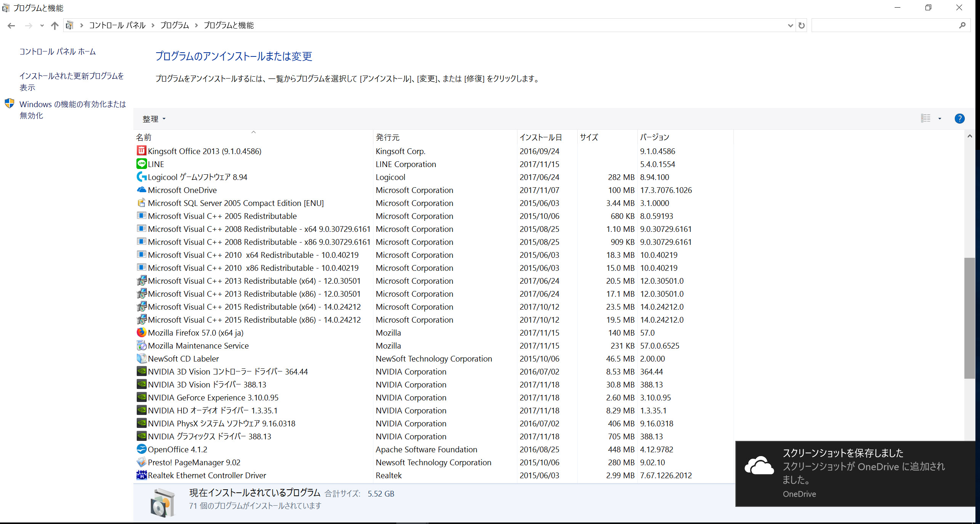The height and width of the screenshot is (524, 980).
Task: Click the vertical scrollbar thumb
Action: tap(969, 318)
